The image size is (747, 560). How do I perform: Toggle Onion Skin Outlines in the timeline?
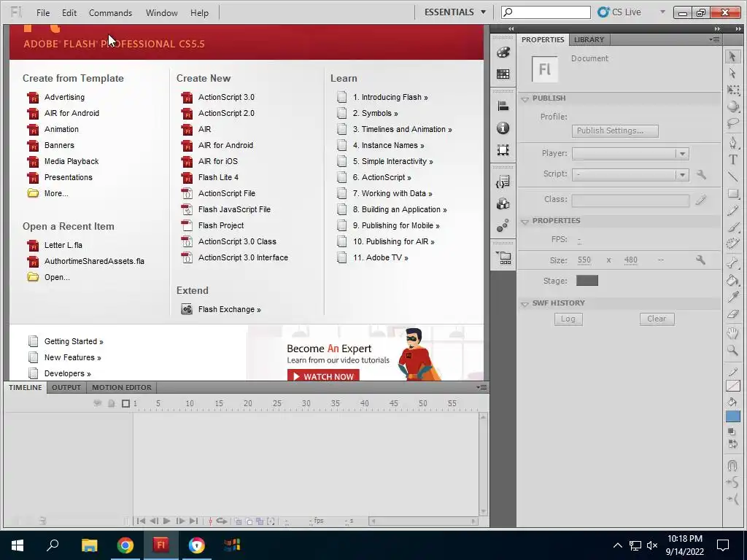249,521
